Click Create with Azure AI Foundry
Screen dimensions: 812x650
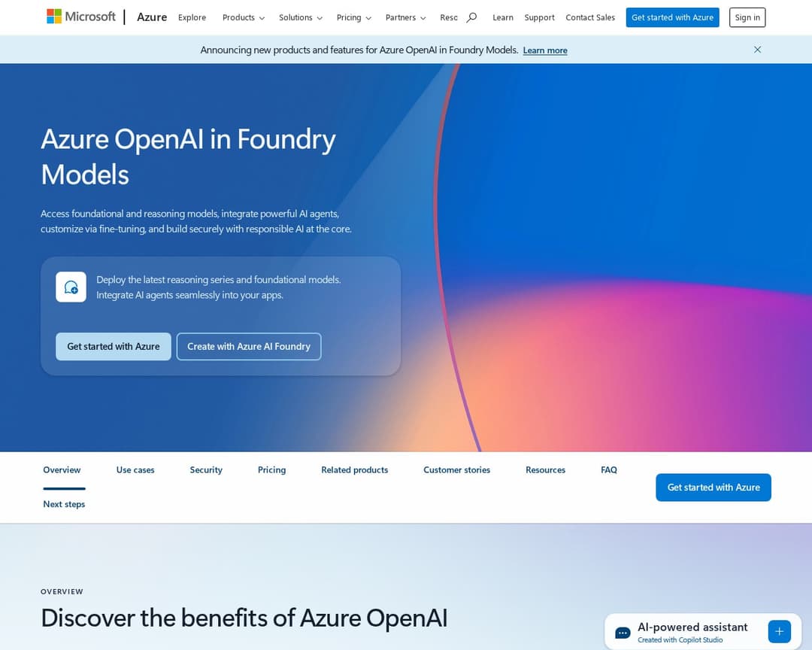click(x=249, y=346)
